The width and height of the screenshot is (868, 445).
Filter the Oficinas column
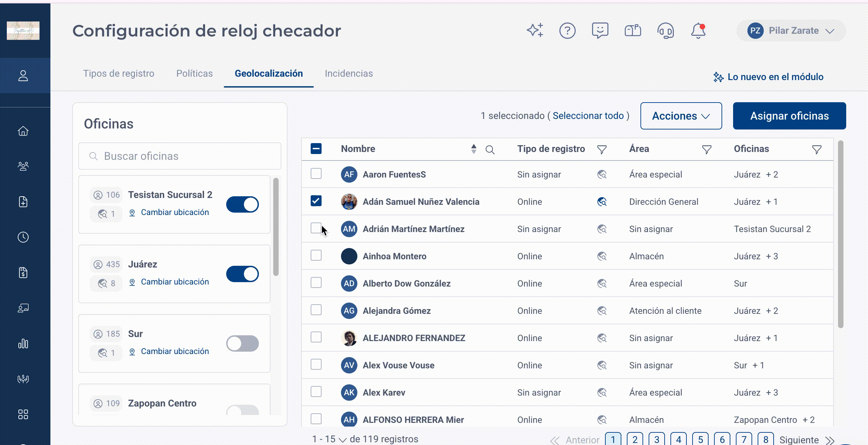pos(817,150)
